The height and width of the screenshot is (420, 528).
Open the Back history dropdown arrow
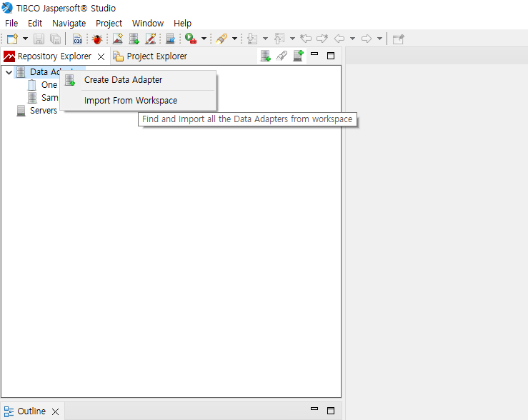tap(352, 39)
